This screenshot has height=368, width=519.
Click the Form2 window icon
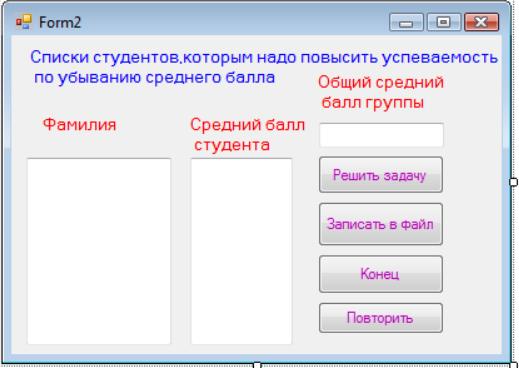[24, 22]
